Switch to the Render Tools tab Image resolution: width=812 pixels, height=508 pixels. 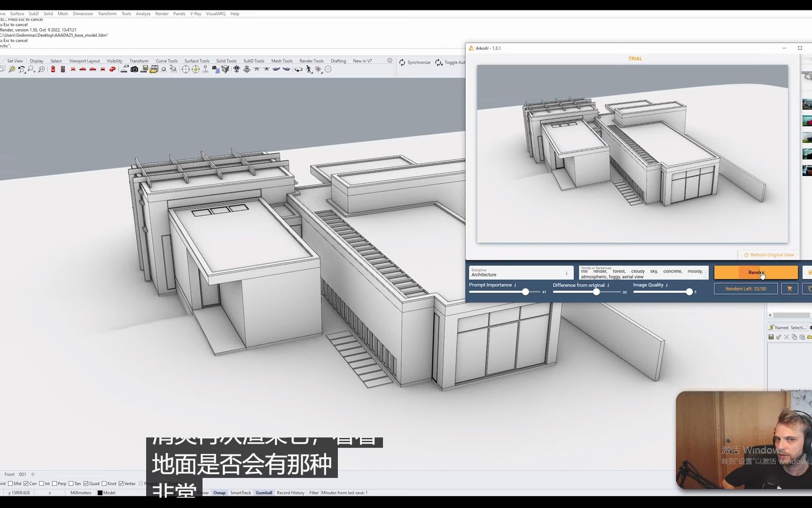click(311, 61)
